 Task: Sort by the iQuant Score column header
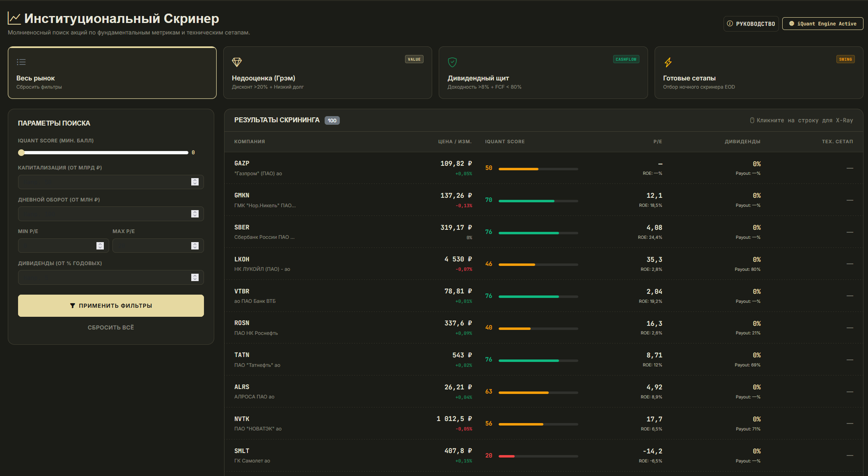point(505,142)
